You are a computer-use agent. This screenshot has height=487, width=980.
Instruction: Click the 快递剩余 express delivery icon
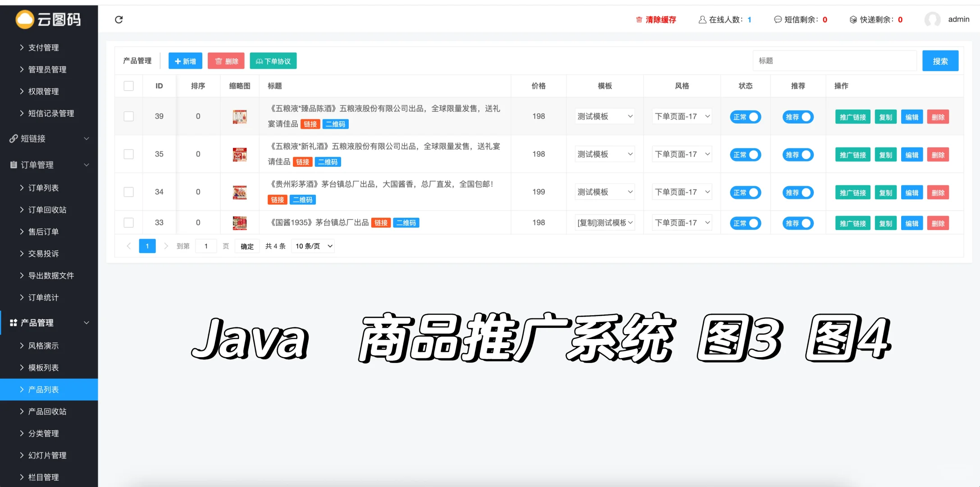pyautogui.click(x=853, y=19)
